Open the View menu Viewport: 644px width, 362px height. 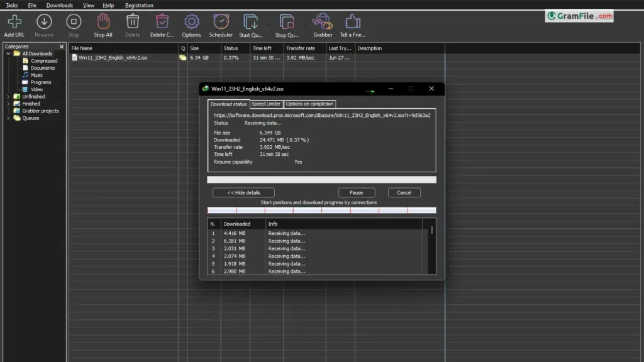pyautogui.click(x=88, y=5)
